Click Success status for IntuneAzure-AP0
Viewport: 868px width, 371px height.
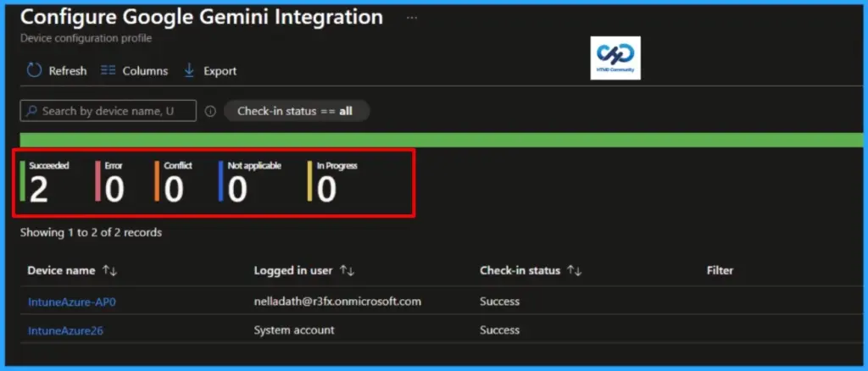(499, 302)
